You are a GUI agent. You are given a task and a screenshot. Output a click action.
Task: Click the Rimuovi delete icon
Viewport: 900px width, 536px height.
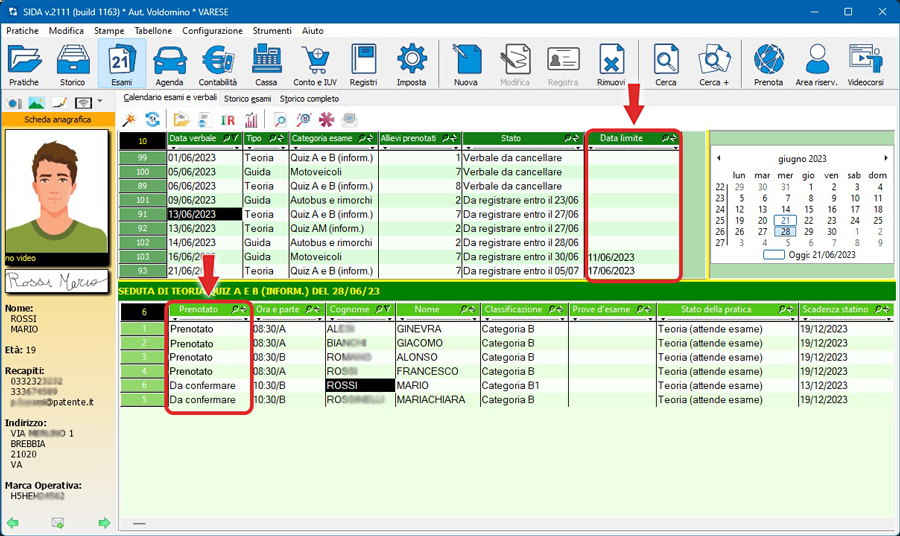[611, 64]
